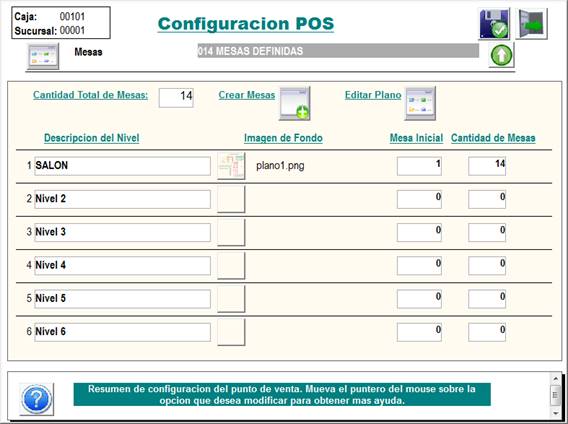The width and height of the screenshot is (568, 424).
Task: Open the Editar Plano icon
Action: (420, 104)
